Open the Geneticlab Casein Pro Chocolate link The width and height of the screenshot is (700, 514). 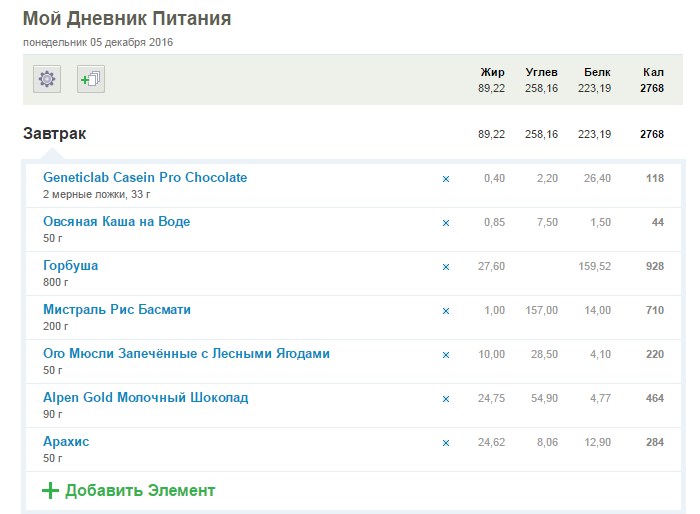(x=145, y=178)
